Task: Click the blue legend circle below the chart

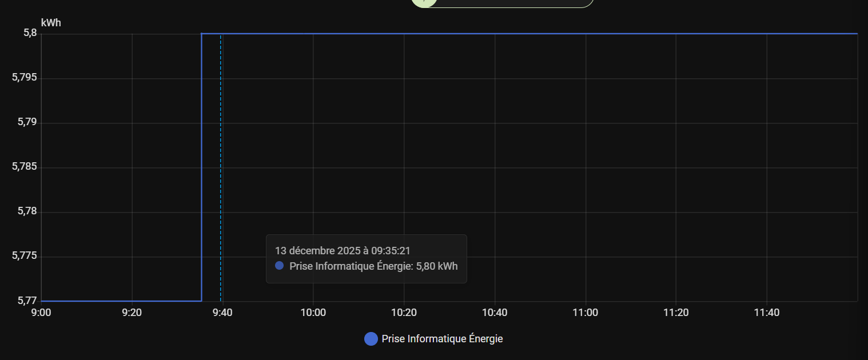Action: click(371, 339)
